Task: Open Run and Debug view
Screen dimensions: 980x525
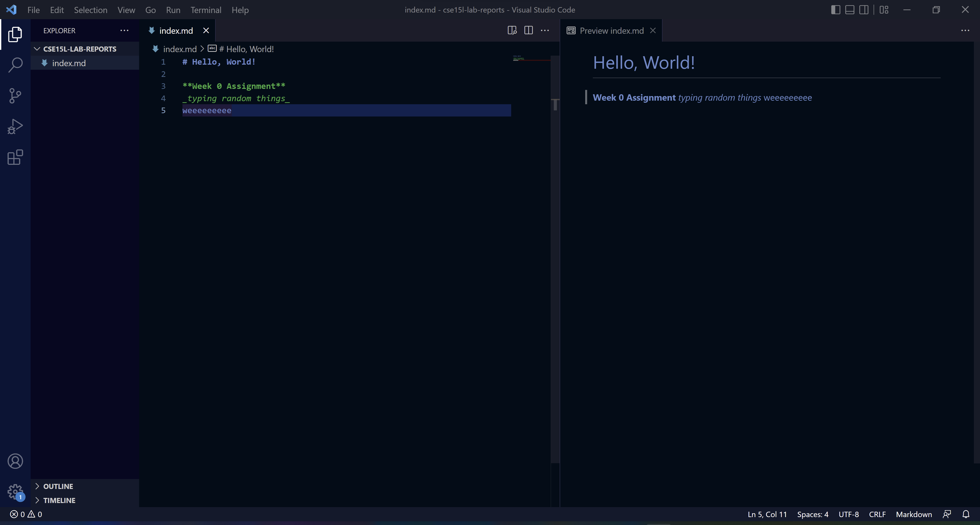Action: click(15, 126)
